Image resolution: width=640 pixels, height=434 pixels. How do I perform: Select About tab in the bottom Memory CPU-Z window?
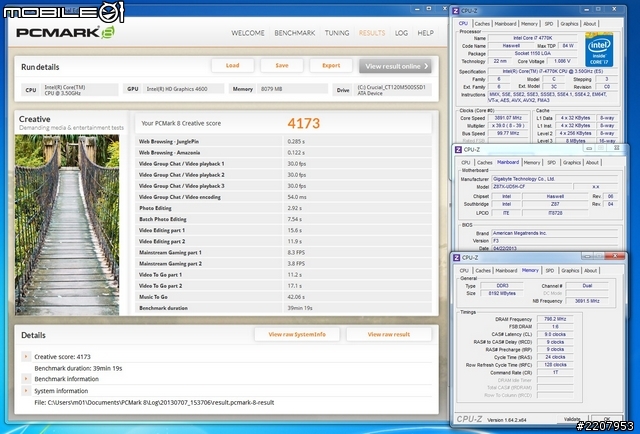pyautogui.click(x=591, y=271)
